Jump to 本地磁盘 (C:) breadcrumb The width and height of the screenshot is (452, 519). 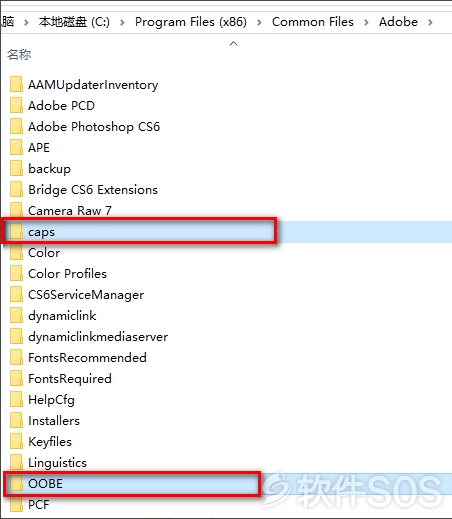[74, 22]
